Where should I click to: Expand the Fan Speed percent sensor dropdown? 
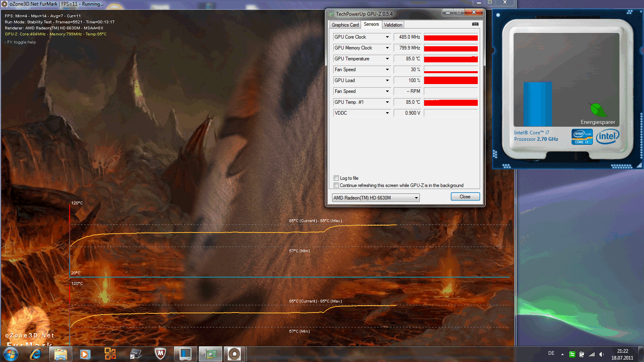(x=387, y=70)
